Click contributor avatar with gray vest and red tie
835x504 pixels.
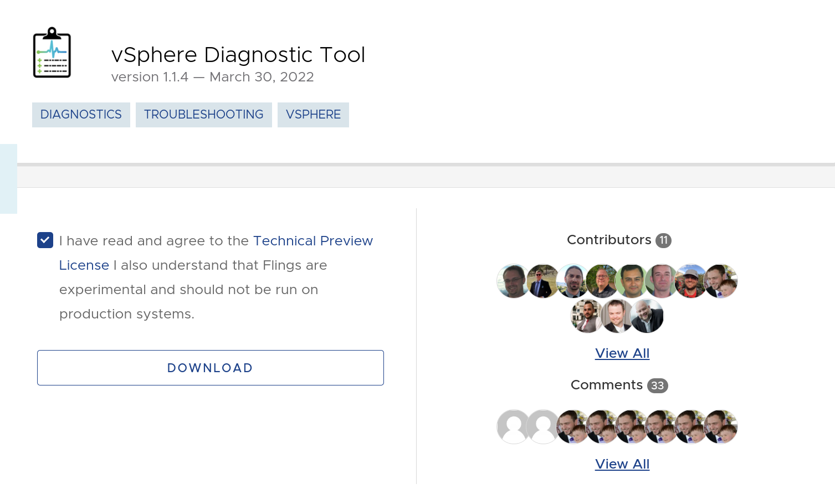pos(586,316)
